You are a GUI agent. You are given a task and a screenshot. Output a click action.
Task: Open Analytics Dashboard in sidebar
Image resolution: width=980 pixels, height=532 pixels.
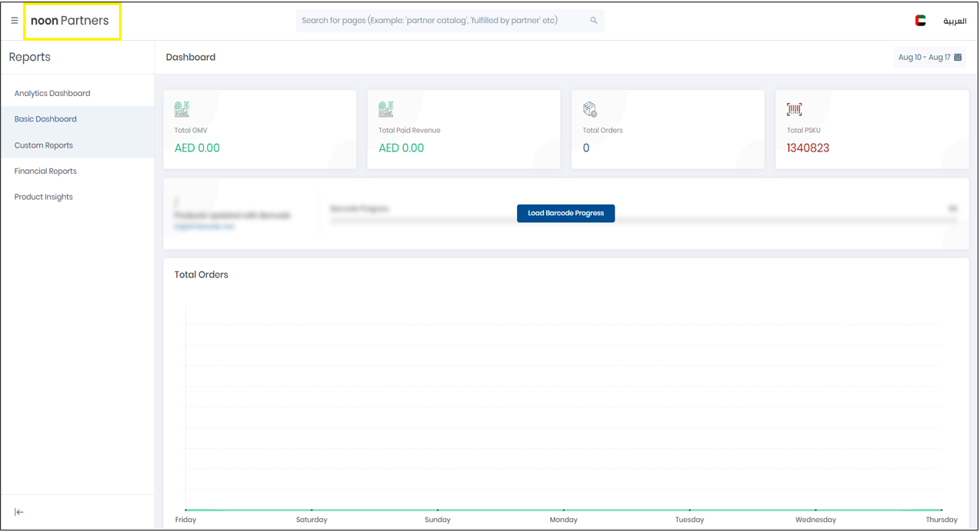click(x=52, y=94)
